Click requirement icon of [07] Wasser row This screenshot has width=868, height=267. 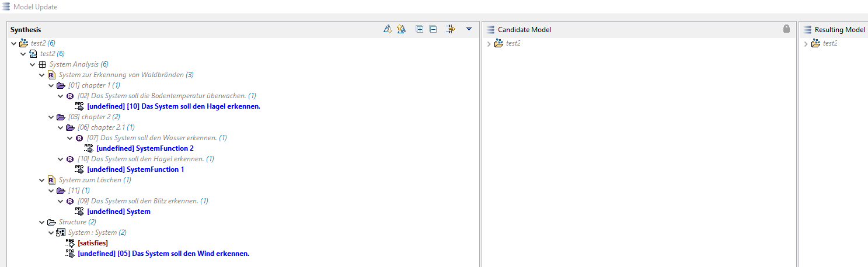(x=79, y=138)
